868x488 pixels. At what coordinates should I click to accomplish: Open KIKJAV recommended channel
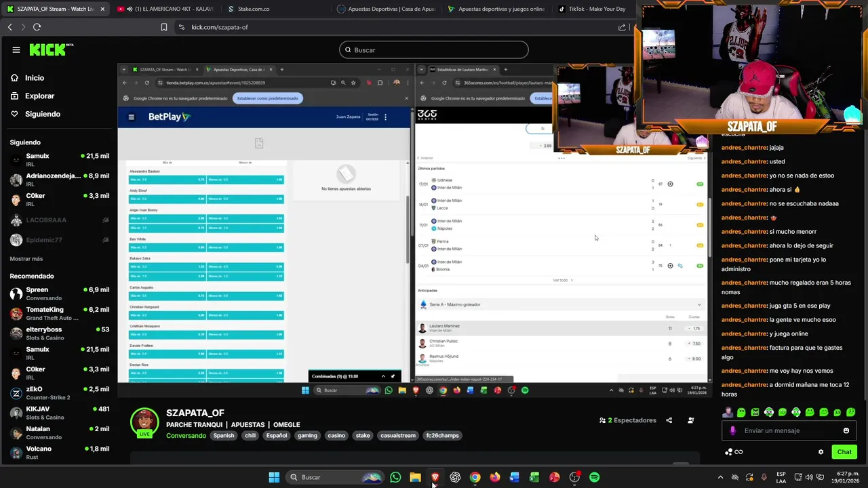(60, 413)
